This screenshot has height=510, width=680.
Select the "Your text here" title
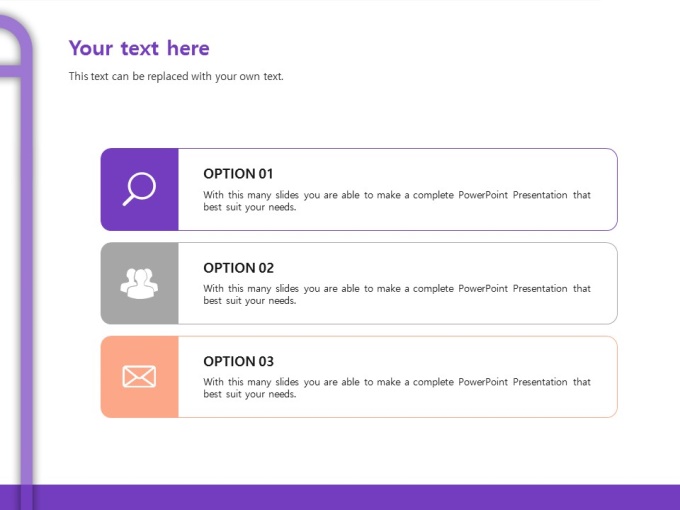[x=139, y=48]
